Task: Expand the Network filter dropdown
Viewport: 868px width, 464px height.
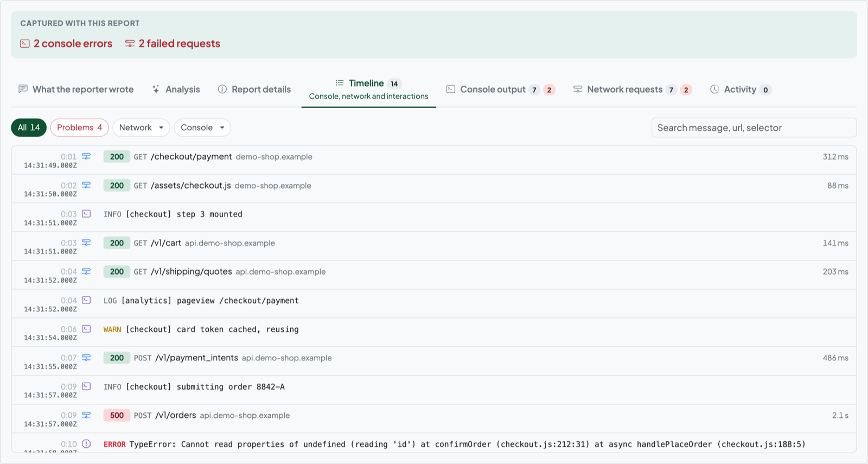Action: tap(141, 128)
